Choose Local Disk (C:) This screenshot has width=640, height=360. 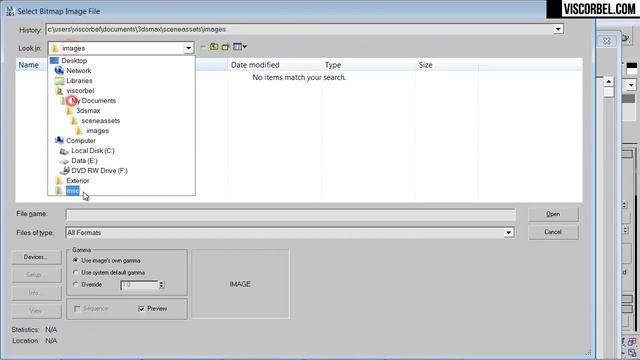pos(93,151)
